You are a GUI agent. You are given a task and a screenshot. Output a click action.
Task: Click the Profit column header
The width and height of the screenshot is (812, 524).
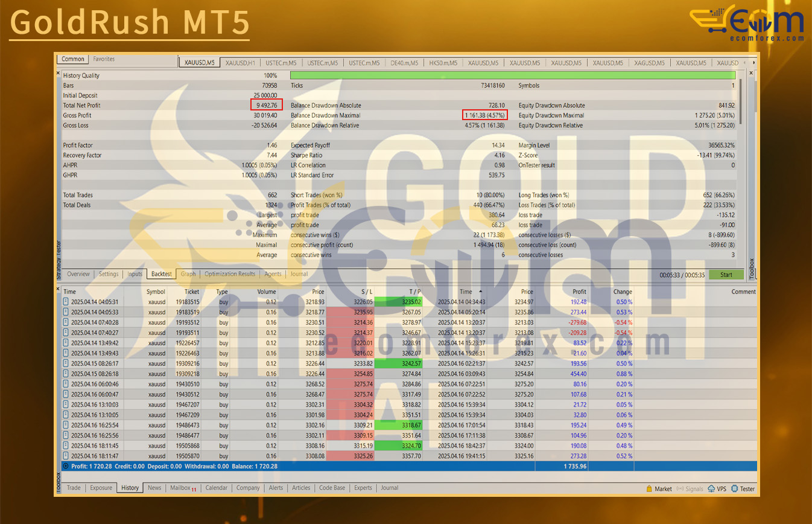[579, 292]
